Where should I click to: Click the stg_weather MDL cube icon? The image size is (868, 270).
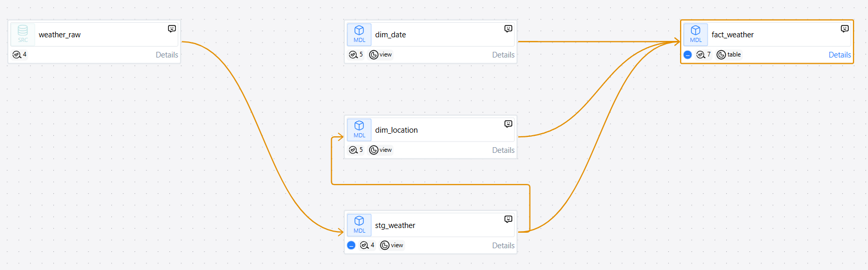[x=359, y=225]
